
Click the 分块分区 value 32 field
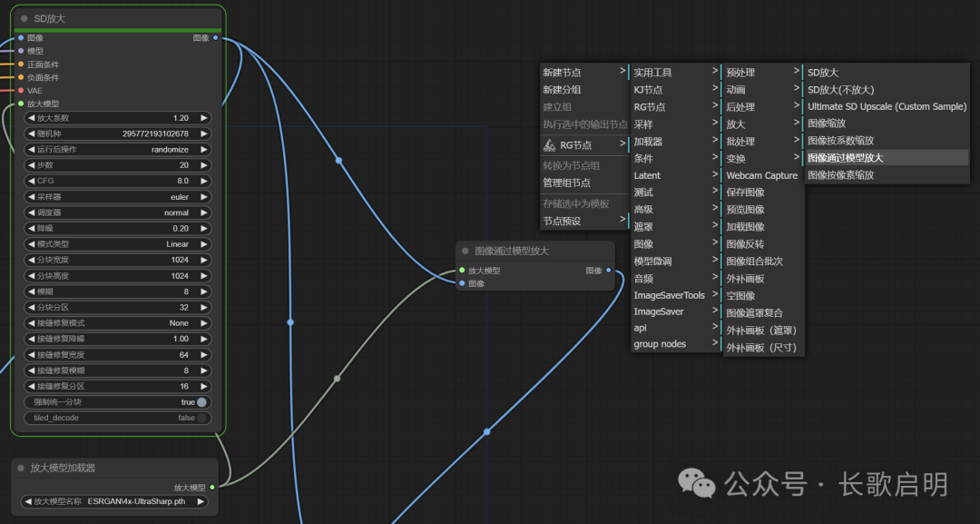[117, 308]
